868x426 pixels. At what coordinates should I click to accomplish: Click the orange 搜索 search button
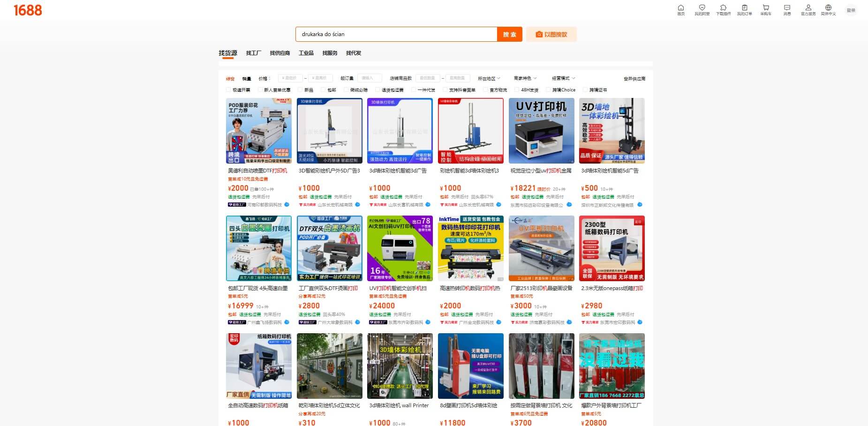pos(510,34)
